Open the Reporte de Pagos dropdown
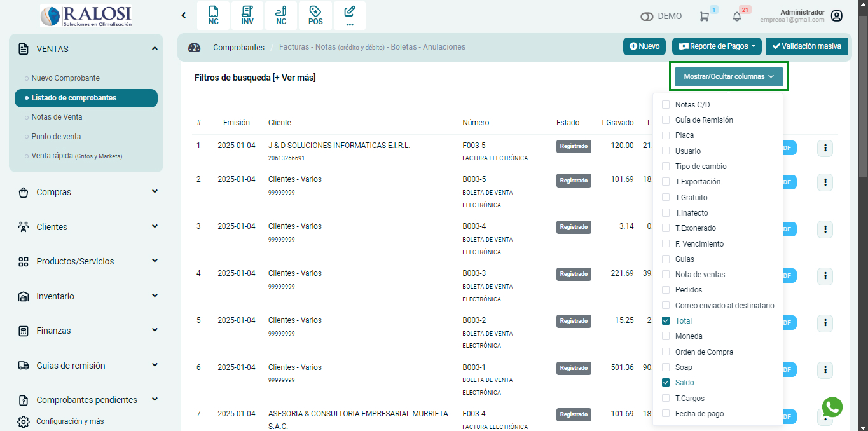Screen dimensions: 868x431 coord(717,46)
